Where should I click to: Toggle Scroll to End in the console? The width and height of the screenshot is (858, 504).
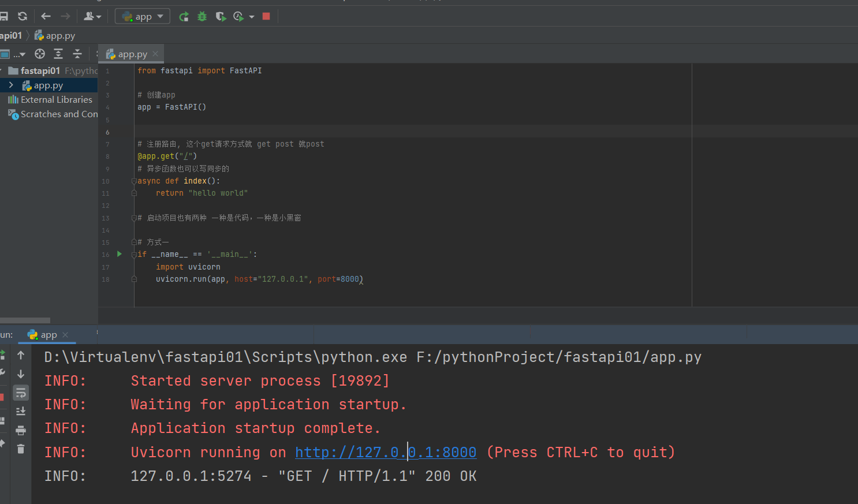pos(21,411)
